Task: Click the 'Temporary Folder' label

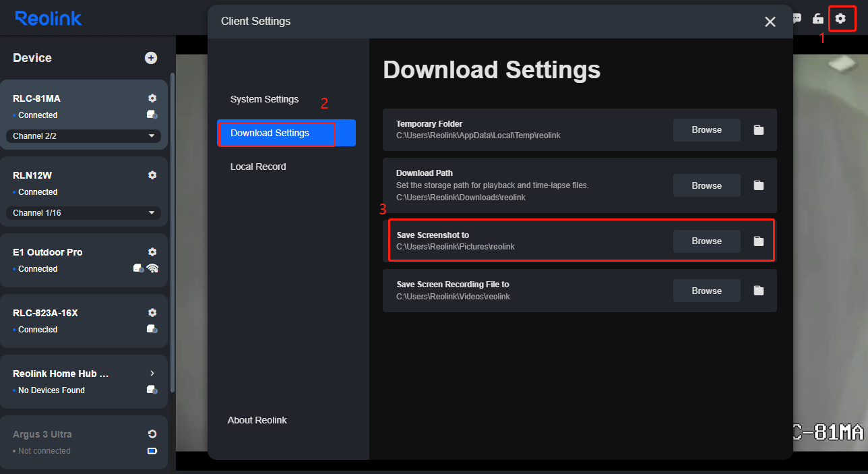Action: point(429,124)
